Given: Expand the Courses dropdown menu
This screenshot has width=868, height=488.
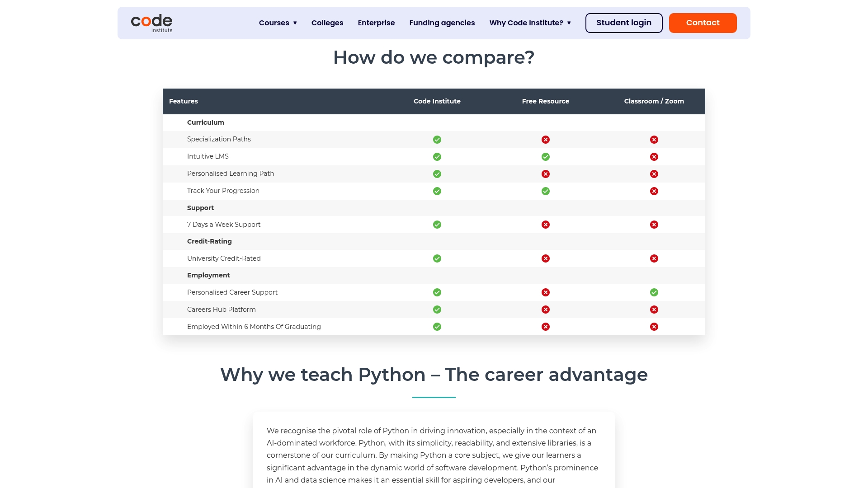Looking at the screenshot, I should click(x=278, y=23).
